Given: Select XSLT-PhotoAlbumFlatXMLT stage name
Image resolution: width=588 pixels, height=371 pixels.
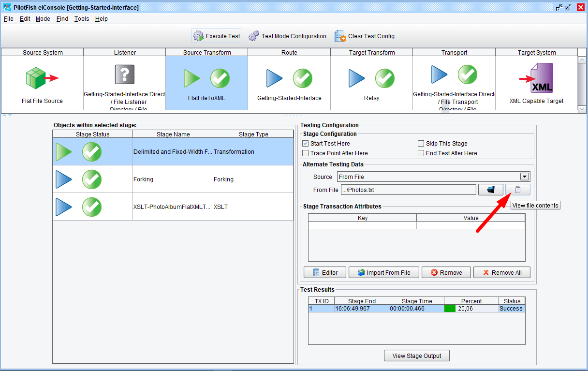Looking at the screenshot, I should click(x=173, y=207).
